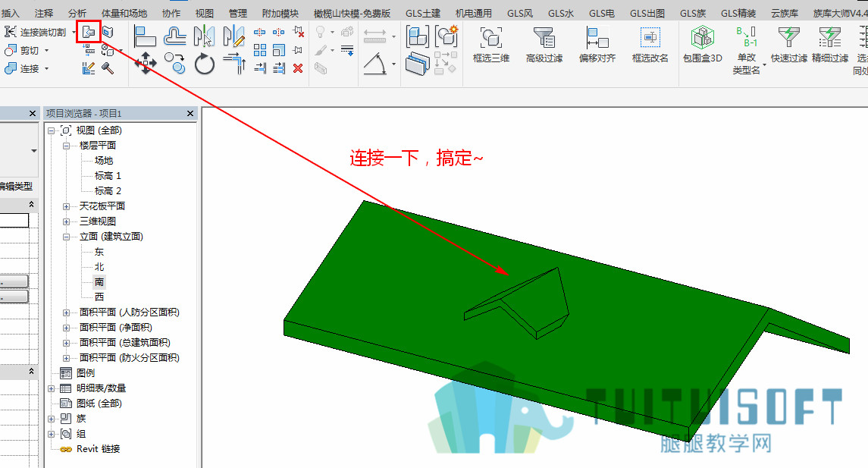Select the 场地 floor plan

(104, 161)
